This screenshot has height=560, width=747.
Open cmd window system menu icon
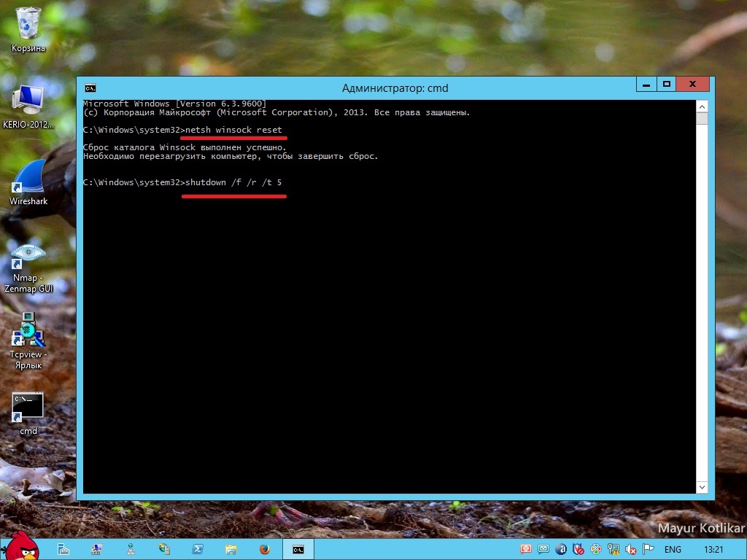(x=90, y=88)
